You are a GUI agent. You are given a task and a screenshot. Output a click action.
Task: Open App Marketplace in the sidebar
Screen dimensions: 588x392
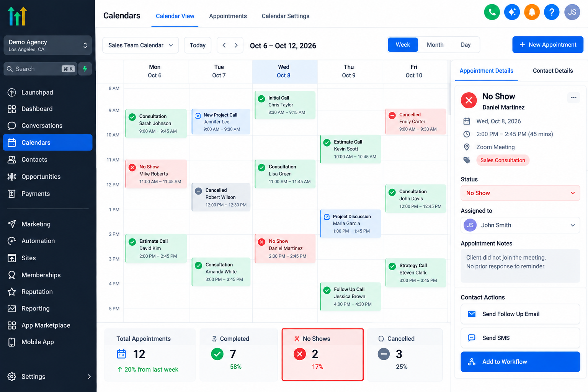[x=47, y=325]
